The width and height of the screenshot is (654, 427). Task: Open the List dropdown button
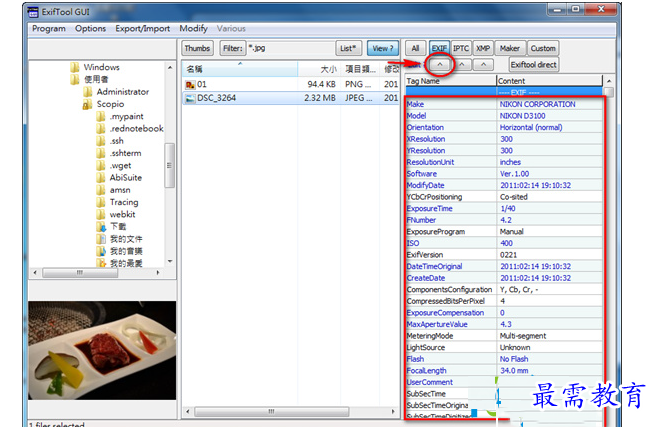(x=347, y=48)
